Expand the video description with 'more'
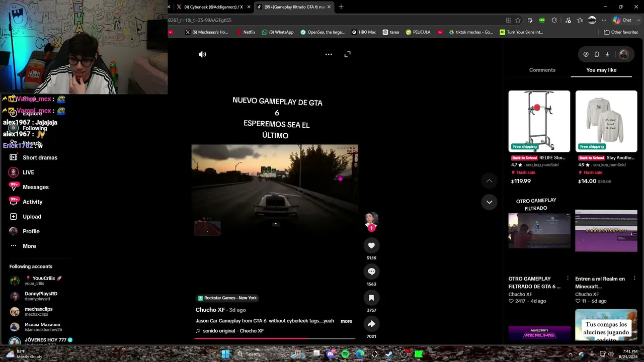 pos(346,321)
